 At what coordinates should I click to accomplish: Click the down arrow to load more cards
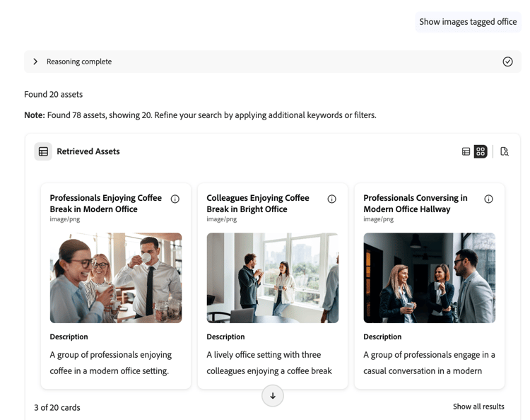tap(273, 396)
